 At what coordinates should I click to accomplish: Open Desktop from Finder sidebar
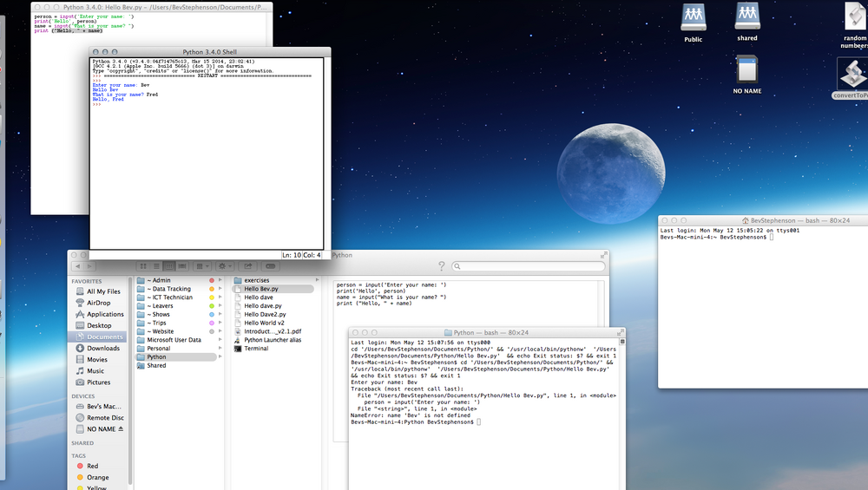[x=99, y=326]
